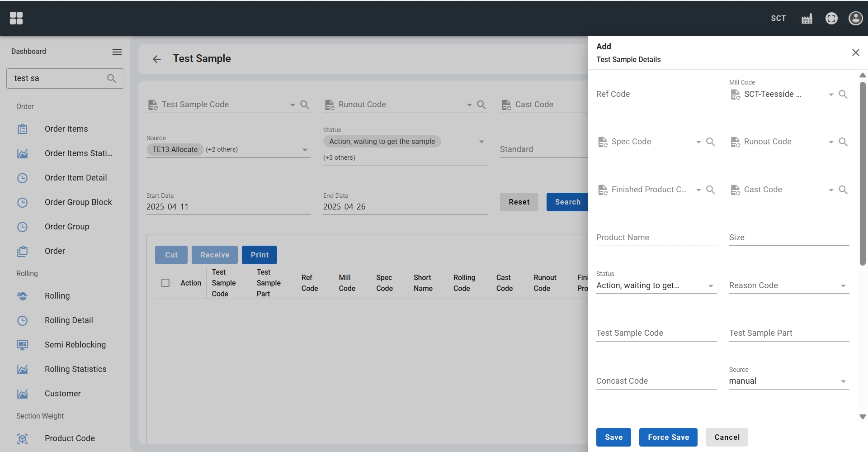Open the Status filter dropdown arrow
The height and width of the screenshot is (452, 868).
(481, 142)
